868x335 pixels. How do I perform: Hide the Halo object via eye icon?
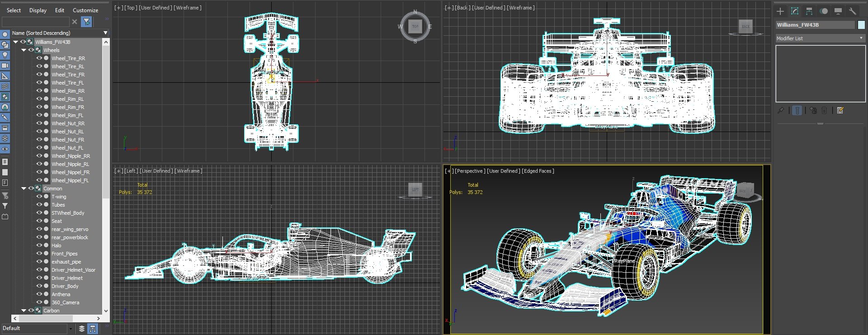pyautogui.click(x=39, y=245)
